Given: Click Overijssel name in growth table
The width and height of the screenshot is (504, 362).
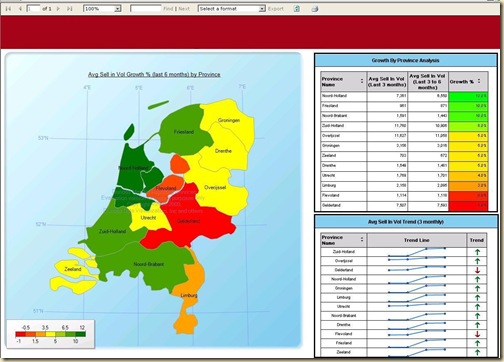Looking at the screenshot, I should click(x=331, y=136).
